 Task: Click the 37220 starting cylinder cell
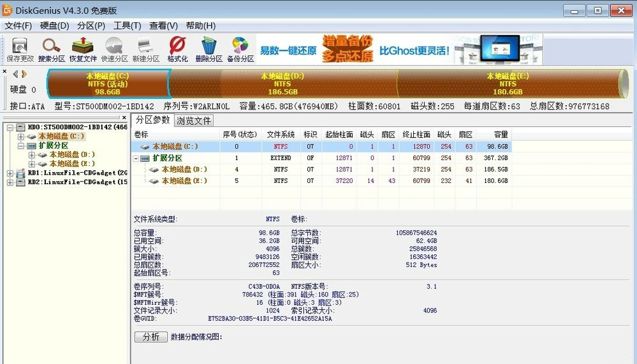[x=344, y=181]
